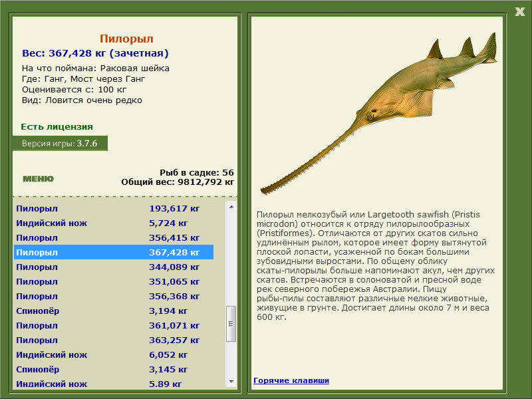This screenshot has height=399, width=532.
Task: Select Индийский нож 6,052 кг row
Action: tap(114, 354)
